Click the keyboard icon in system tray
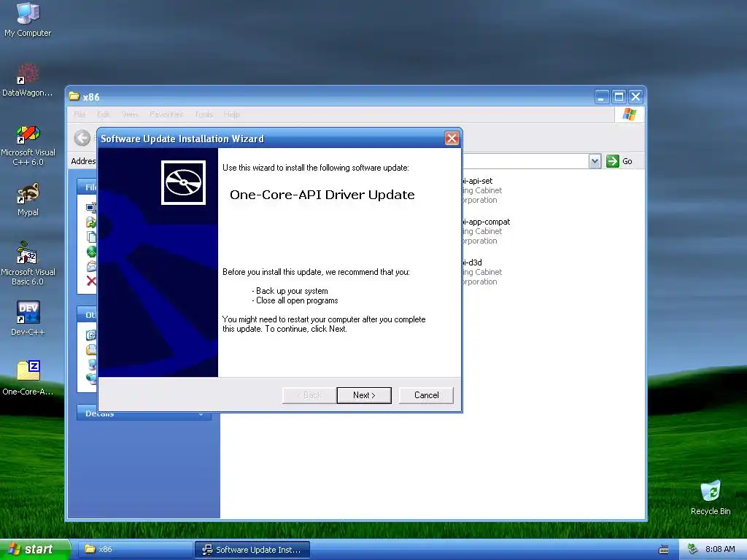 pyautogui.click(x=663, y=550)
